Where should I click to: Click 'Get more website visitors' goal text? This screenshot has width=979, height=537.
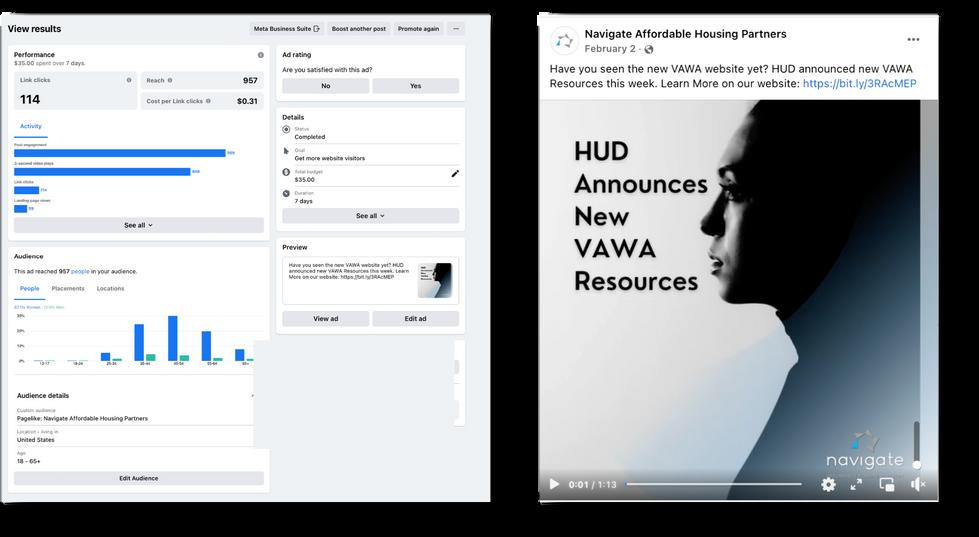330,159
